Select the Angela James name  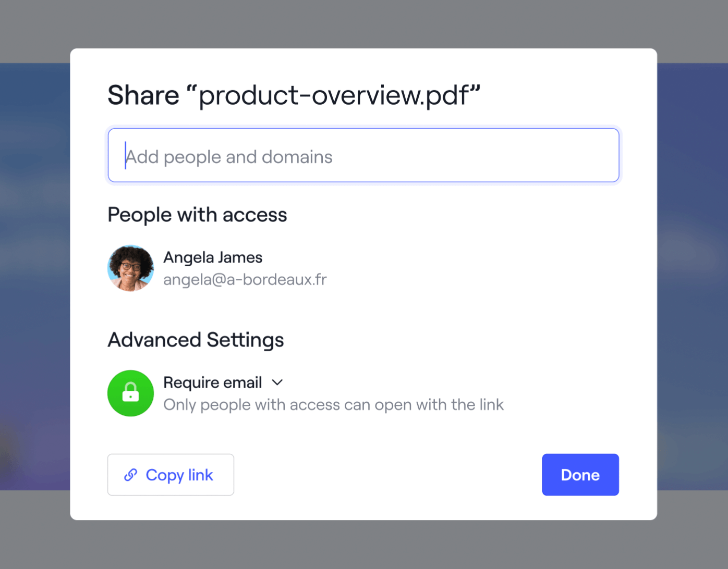click(213, 257)
